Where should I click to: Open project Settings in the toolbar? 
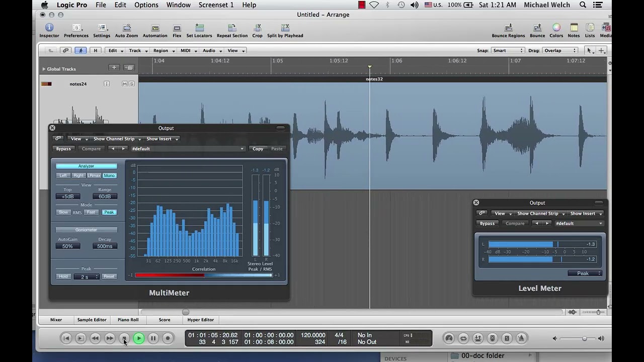pyautogui.click(x=101, y=30)
